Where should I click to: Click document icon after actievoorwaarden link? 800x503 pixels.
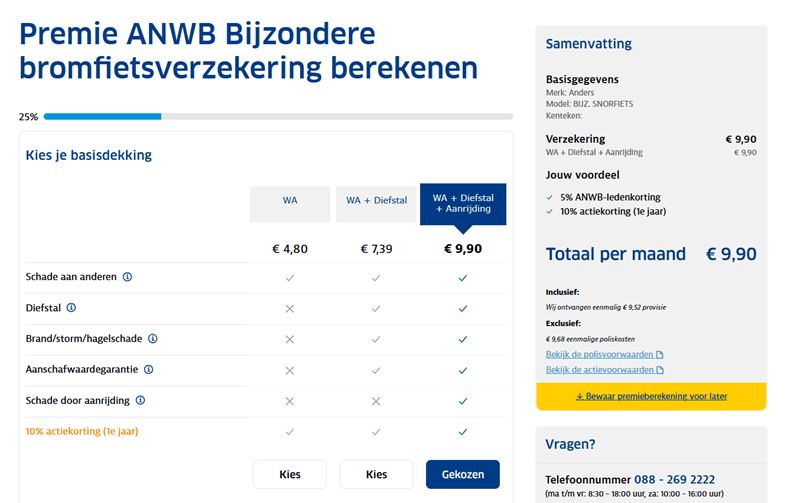tap(660, 370)
